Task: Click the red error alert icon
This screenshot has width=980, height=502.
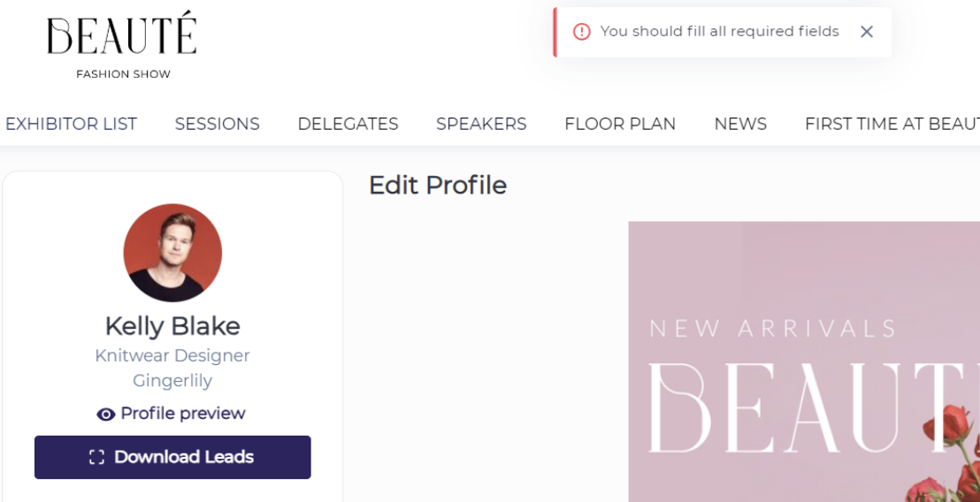Action: [x=581, y=32]
